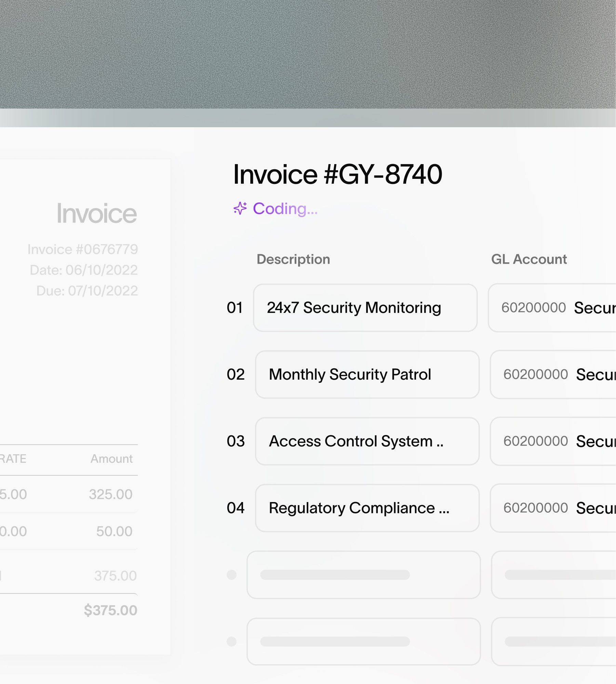
Task: Select the Regulatory Compliance description field
Action: [x=367, y=508]
